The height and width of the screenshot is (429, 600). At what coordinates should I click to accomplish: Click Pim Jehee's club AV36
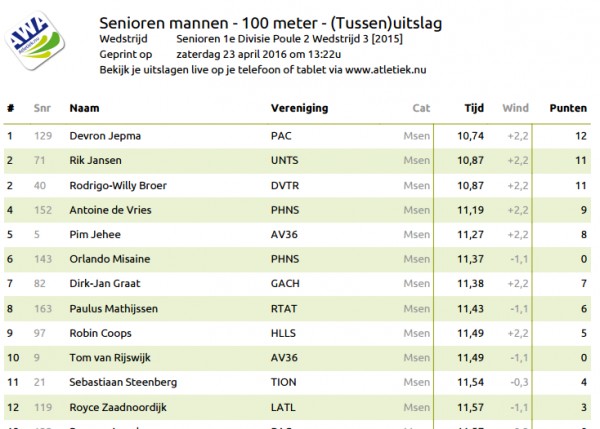click(x=284, y=235)
